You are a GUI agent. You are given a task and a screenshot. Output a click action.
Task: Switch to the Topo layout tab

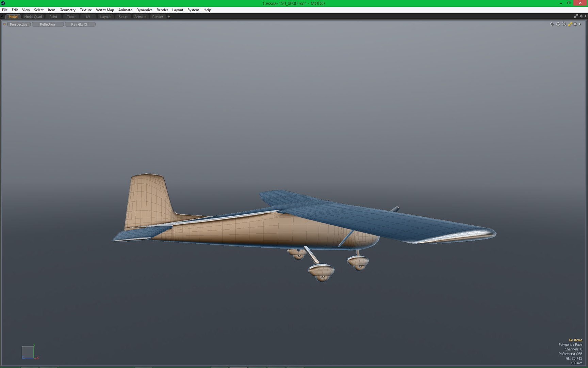[70, 17]
